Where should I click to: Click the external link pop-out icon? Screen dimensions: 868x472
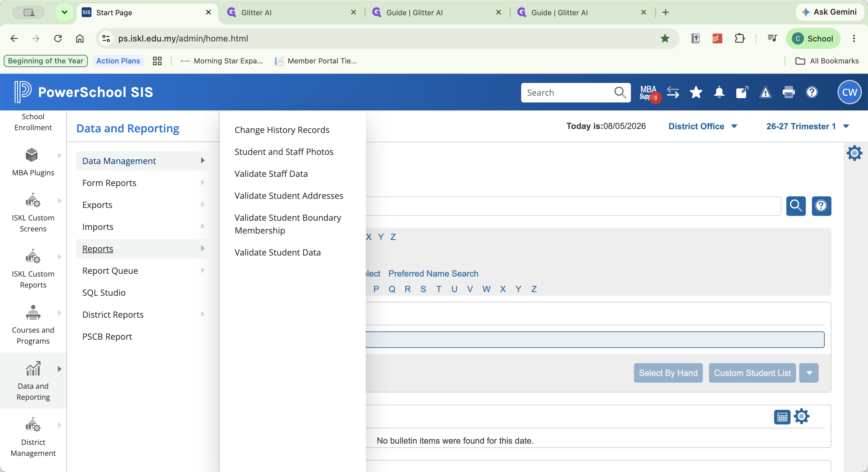tap(742, 92)
